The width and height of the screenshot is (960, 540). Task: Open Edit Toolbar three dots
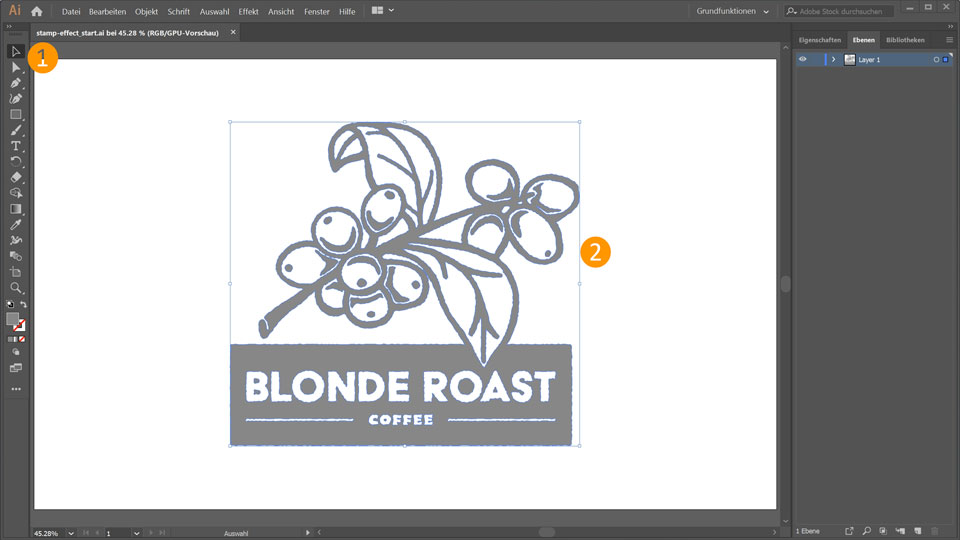tap(16, 389)
